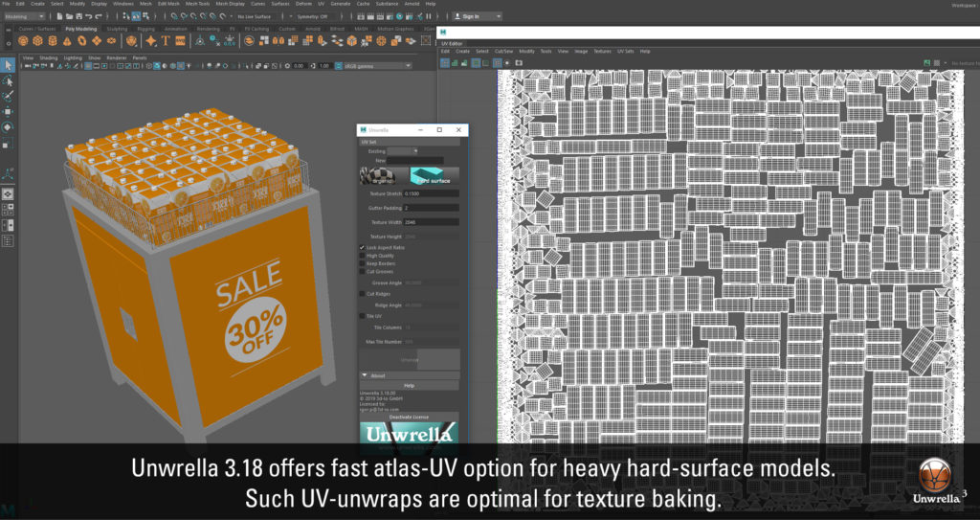The image size is (980, 520).
Task: Create a polygon plane from shelf
Action: point(97,40)
